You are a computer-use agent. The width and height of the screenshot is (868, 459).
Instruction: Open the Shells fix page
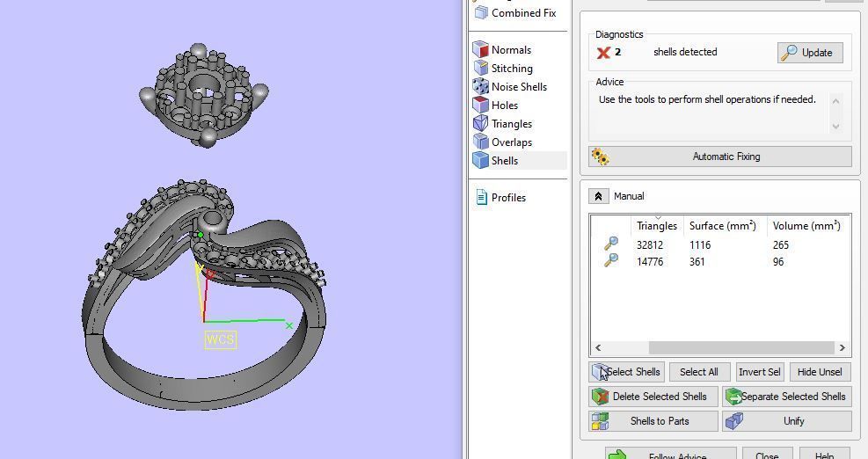tap(519, 161)
